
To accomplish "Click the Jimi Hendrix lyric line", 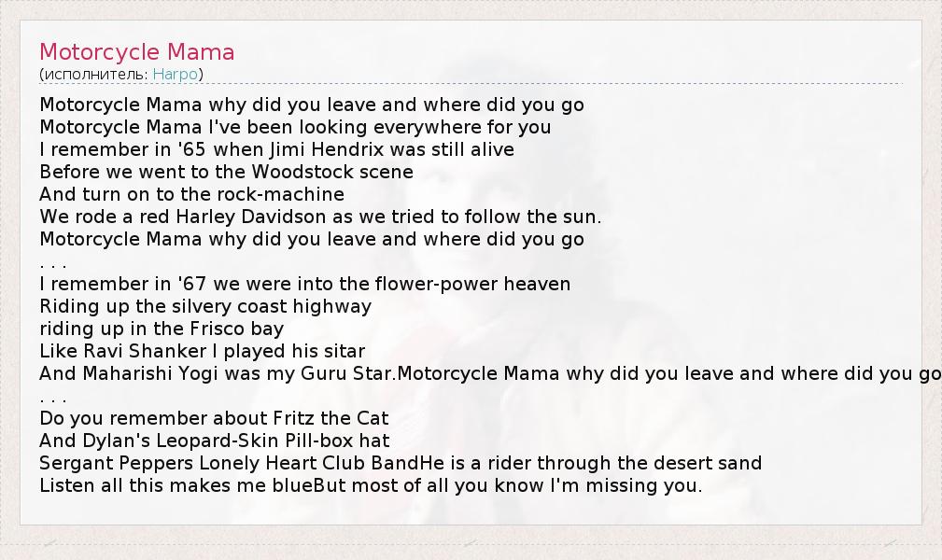I will [276, 149].
